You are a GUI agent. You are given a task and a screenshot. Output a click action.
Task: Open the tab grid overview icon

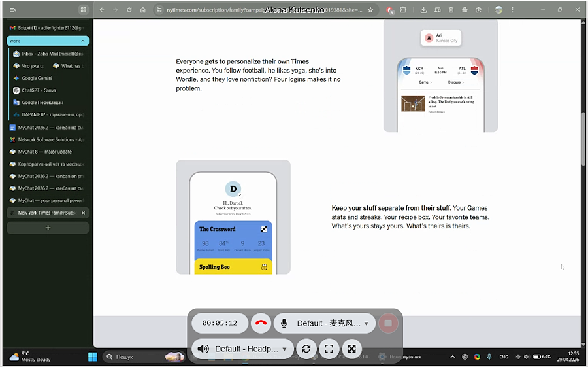tap(83, 10)
